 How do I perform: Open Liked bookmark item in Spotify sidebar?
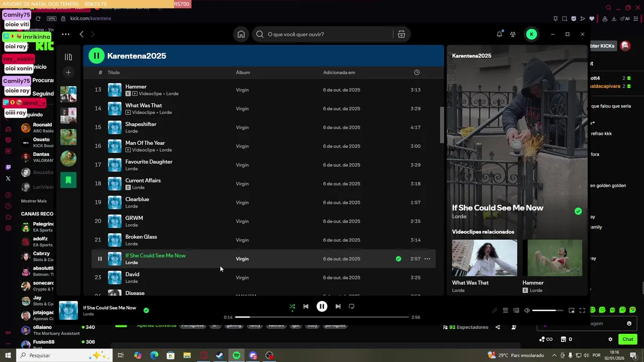pos(68,180)
